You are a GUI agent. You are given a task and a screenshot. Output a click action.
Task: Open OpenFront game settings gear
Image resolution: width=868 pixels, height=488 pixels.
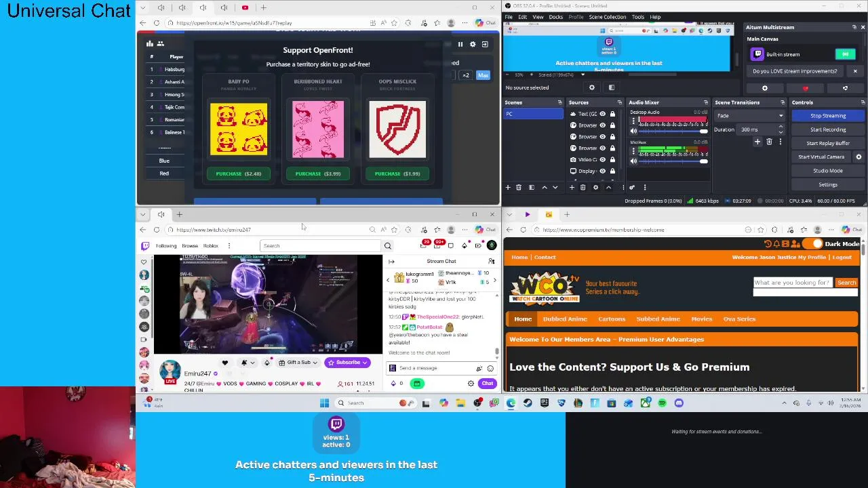[x=473, y=44]
